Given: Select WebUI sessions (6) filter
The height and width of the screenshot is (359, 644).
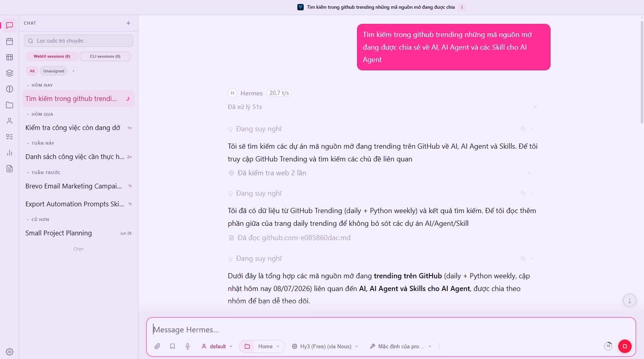Looking at the screenshot, I should point(52,56).
